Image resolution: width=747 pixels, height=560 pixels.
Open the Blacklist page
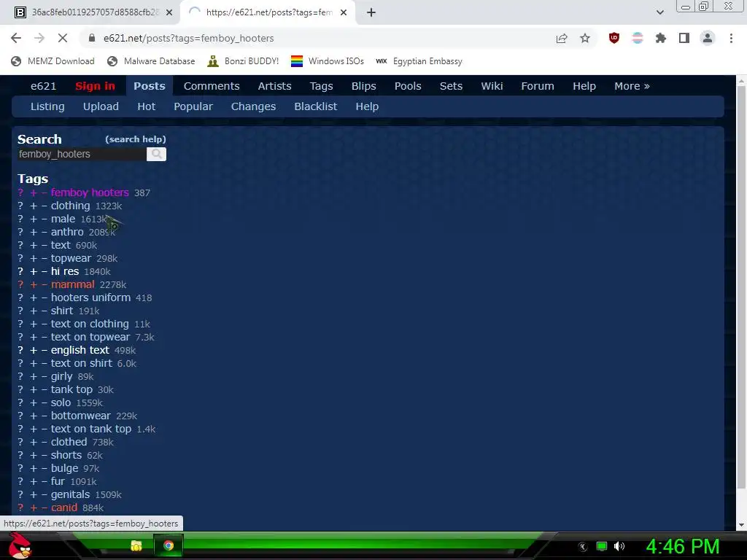(315, 106)
